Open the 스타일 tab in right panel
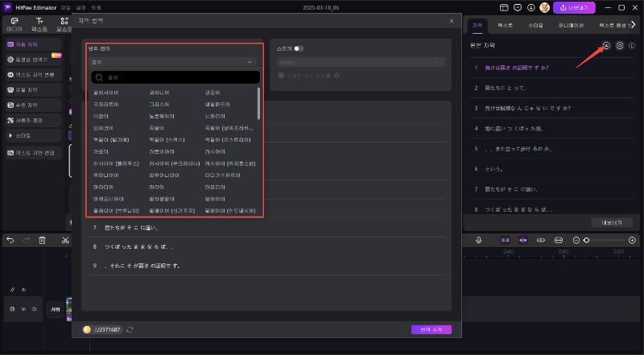The width and height of the screenshot is (644, 355). point(535,26)
